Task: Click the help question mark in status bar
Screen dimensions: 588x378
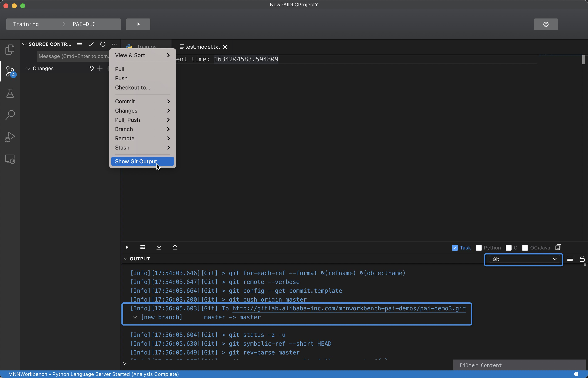Action: point(576,374)
